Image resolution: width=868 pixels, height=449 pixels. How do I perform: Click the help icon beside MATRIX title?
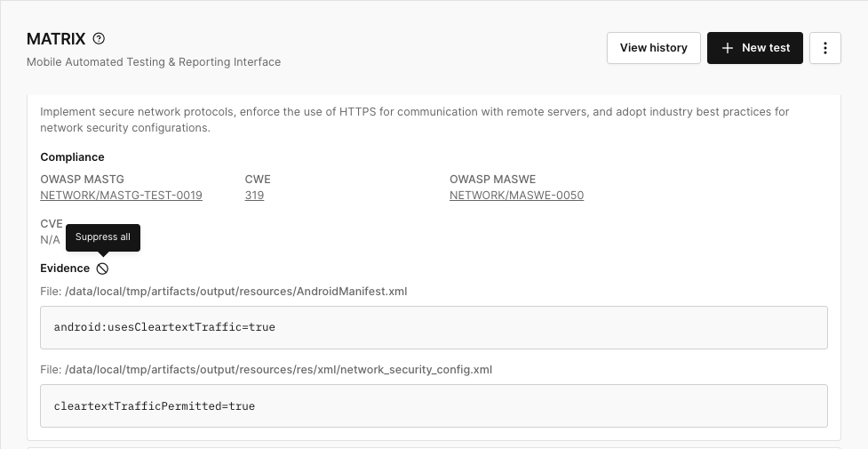pyautogui.click(x=99, y=39)
